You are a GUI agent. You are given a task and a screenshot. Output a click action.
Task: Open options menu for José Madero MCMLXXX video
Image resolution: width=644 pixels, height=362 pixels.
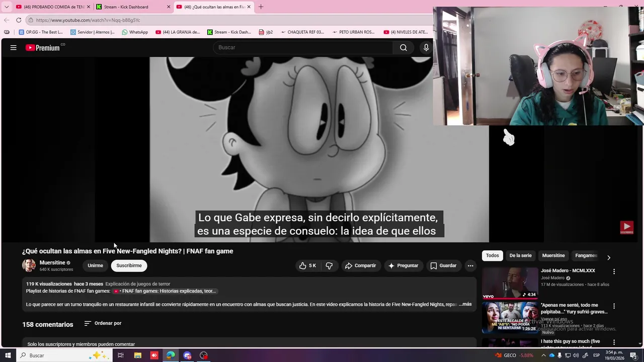pyautogui.click(x=614, y=271)
